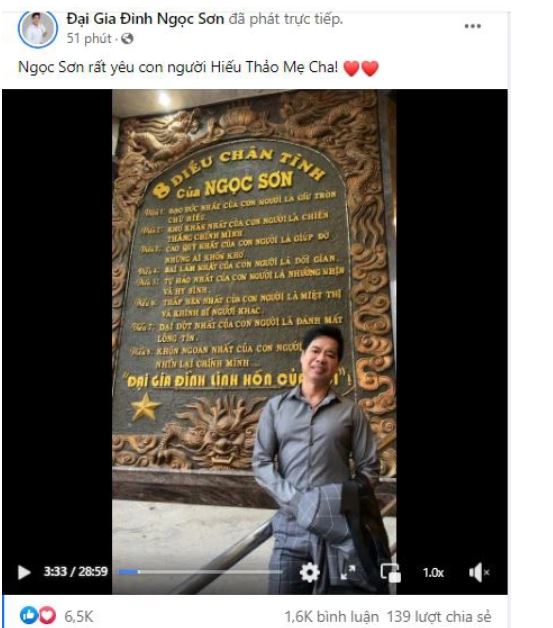Click the like reaction icon
553x628 pixels.
pos(29,615)
